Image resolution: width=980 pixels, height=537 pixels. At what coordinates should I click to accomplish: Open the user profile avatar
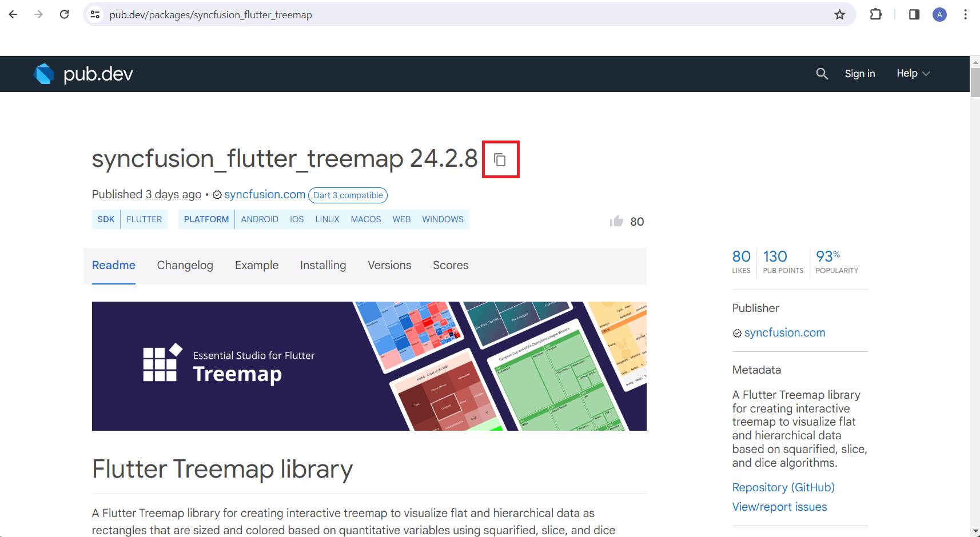pyautogui.click(x=939, y=15)
